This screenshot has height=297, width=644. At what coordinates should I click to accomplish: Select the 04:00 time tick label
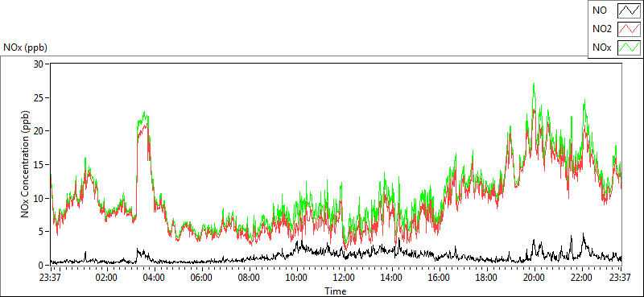click(154, 278)
